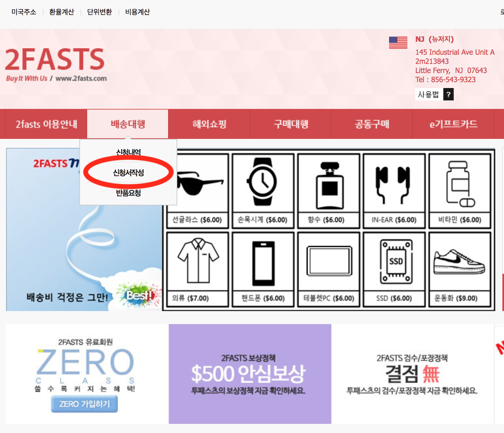
Task: Open the 2fasts 이용안내 menu
Action: click(46, 124)
